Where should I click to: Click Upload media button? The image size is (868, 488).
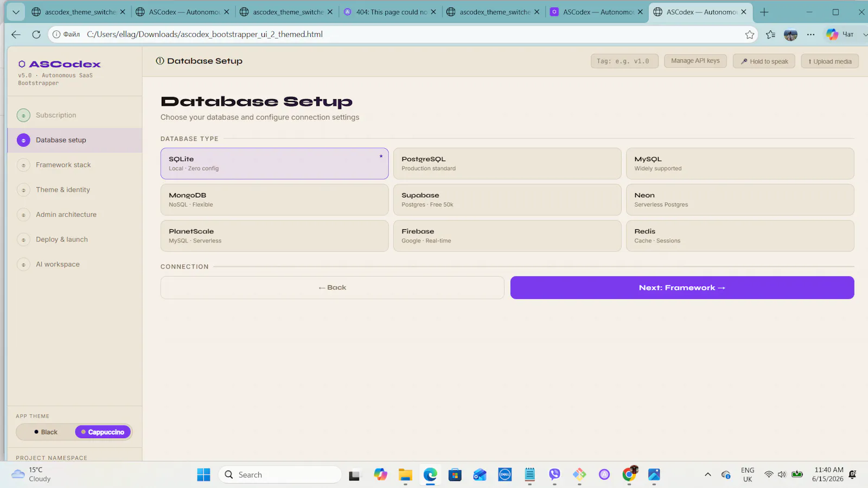pos(830,61)
